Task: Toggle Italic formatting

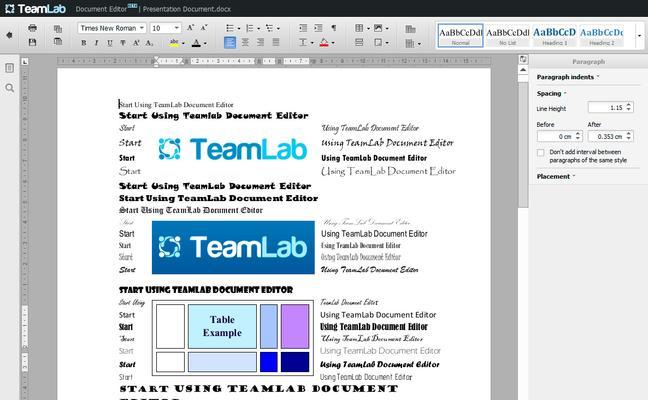Action: [96, 43]
